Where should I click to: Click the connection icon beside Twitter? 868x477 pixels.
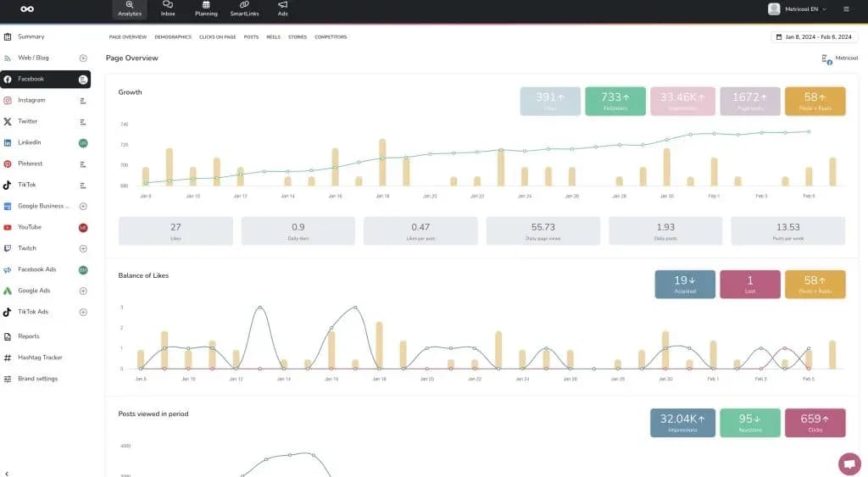pos(83,122)
